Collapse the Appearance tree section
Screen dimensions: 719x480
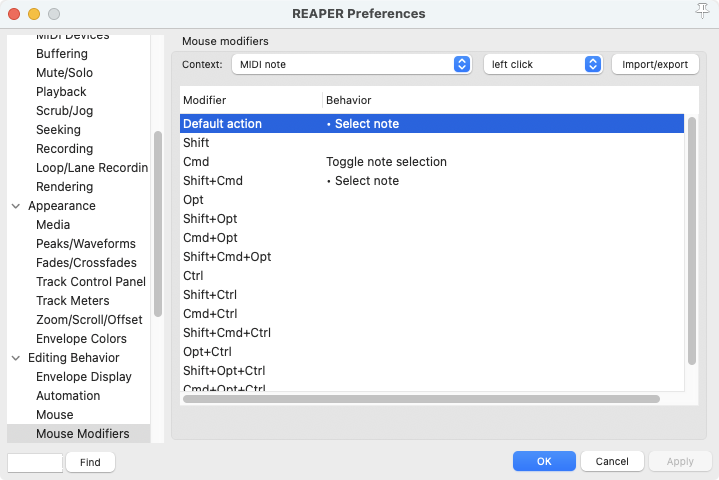pyautogui.click(x=16, y=206)
